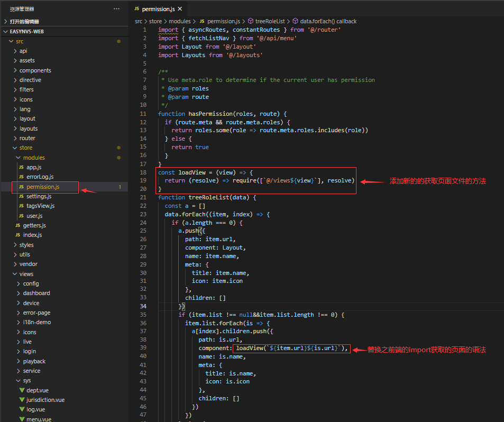Click the fetchListNav import identifier
The height and width of the screenshot is (422, 504).
[x=208, y=38]
